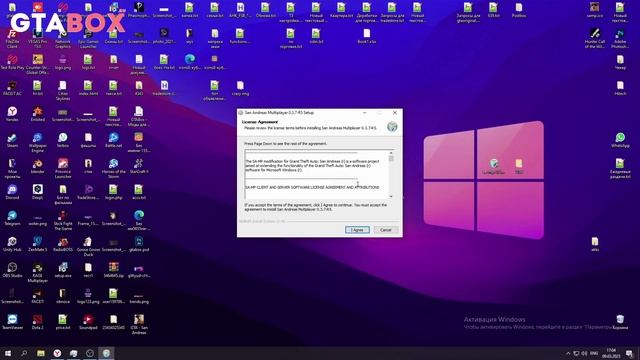Open Telegram desktop shortcut

(x=12, y=218)
